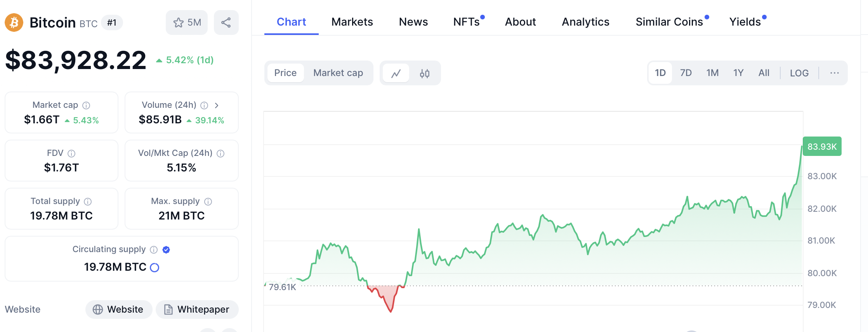Set chart range to 1D
868x332 pixels.
[660, 73]
